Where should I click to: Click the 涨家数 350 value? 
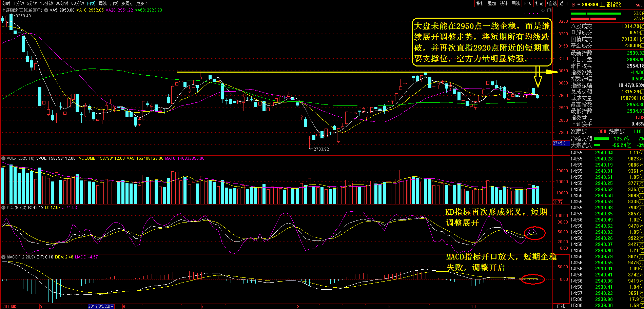point(602,131)
